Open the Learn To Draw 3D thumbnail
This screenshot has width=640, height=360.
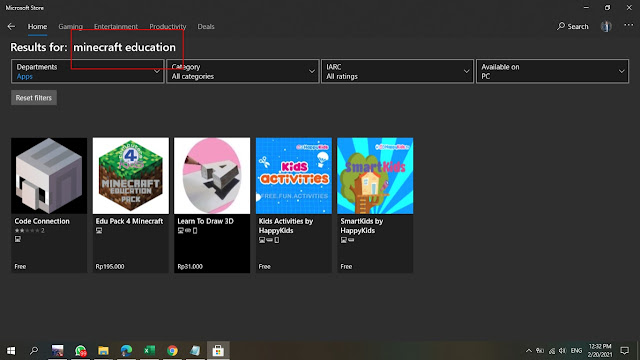pyautogui.click(x=212, y=176)
